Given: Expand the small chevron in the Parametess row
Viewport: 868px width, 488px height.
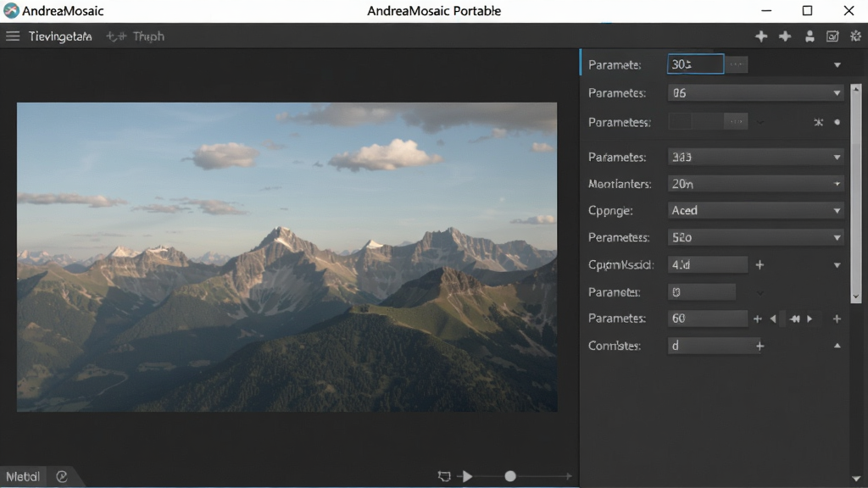Looking at the screenshot, I should [760, 122].
